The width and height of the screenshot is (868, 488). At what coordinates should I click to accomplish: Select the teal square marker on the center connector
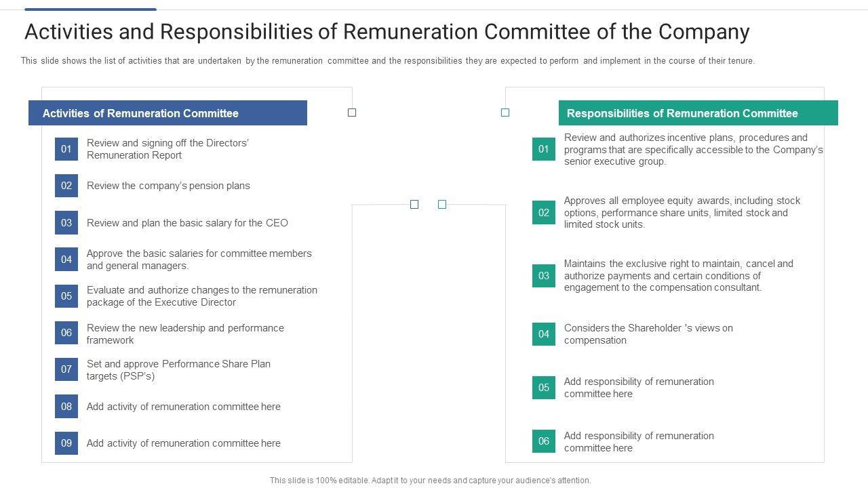[442, 204]
